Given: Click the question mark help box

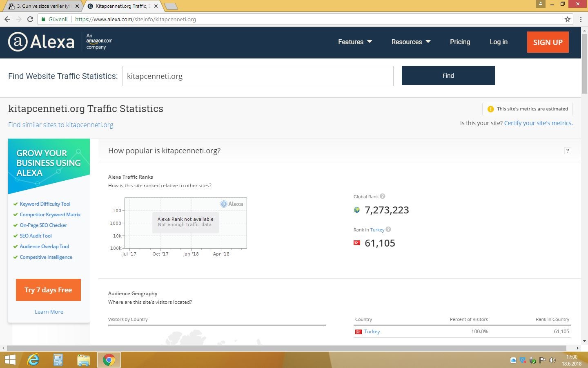Looking at the screenshot, I should click(568, 151).
